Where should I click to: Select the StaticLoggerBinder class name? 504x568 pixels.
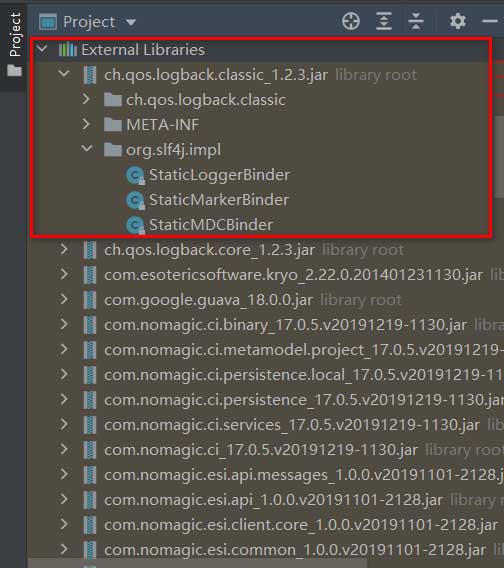pyautogui.click(x=219, y=175)
